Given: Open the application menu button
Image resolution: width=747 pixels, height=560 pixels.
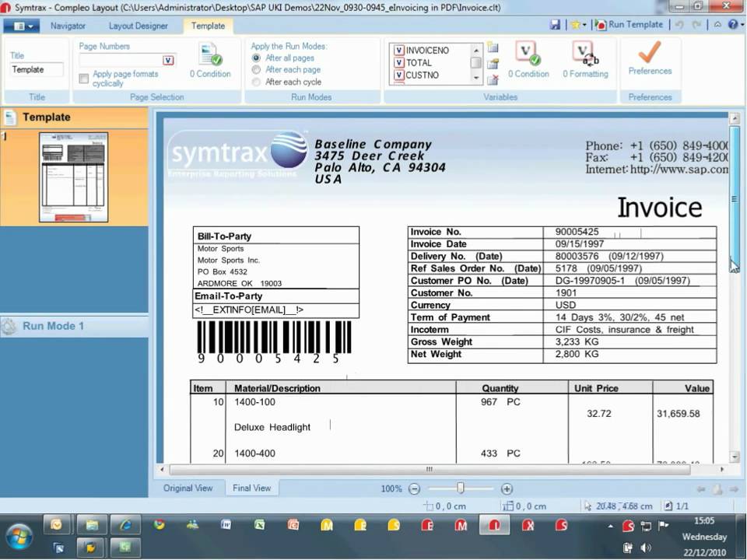Looking at the screenshot, I should (21, 26).
